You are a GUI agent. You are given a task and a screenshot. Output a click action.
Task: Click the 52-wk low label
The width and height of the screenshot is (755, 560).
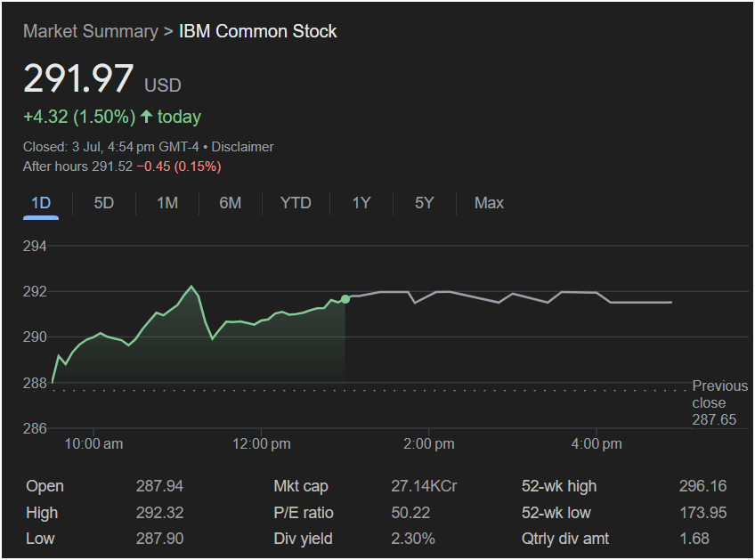click(556, 513)
